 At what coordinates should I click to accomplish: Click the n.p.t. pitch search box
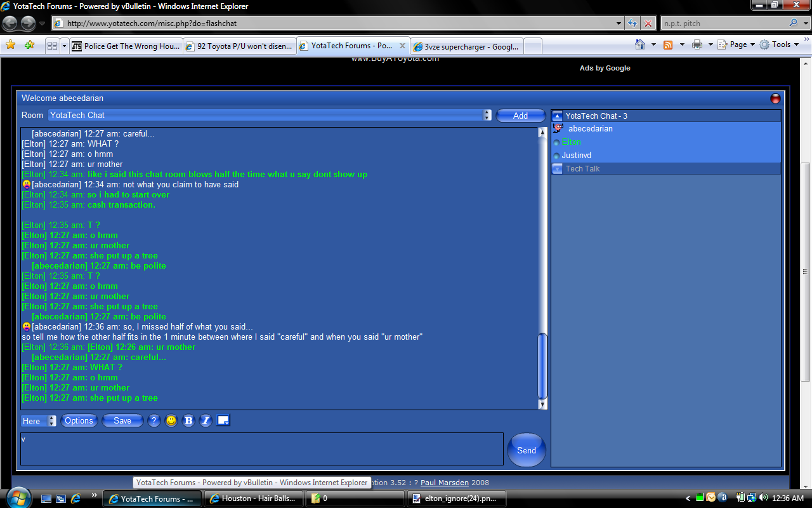click(x=723, y=23)
